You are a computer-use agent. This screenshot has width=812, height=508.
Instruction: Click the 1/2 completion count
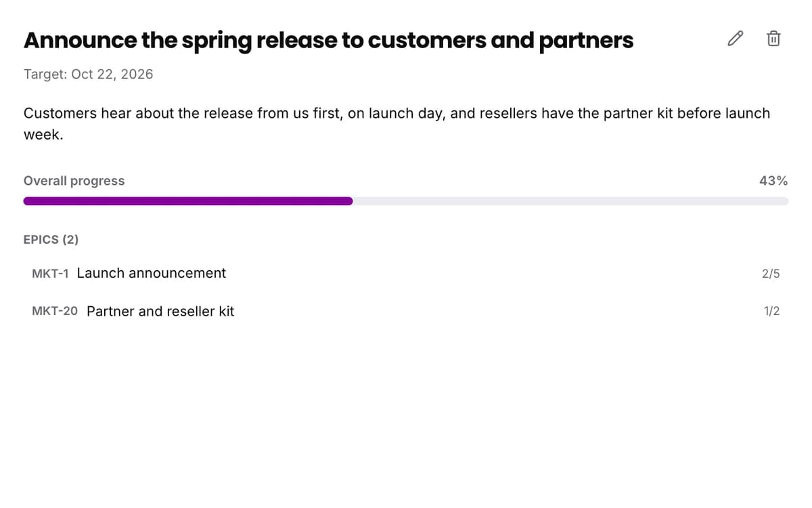tap(771, 312)
